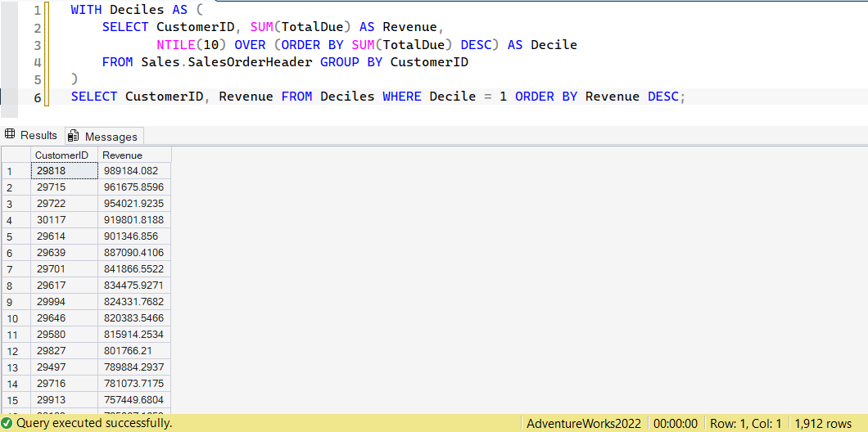868x432 pixels.
Task: Click elapsed time 00:00:00 in status bar
Action: point(675,425)
